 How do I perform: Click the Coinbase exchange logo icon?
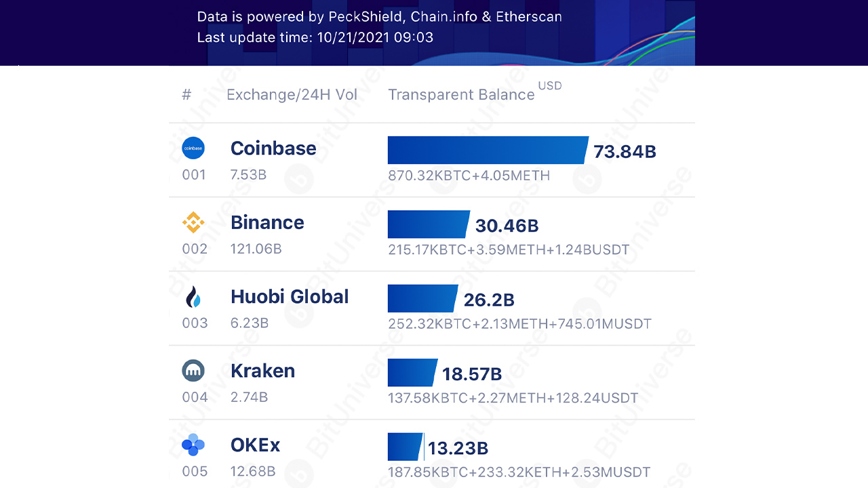pos(193,148)
